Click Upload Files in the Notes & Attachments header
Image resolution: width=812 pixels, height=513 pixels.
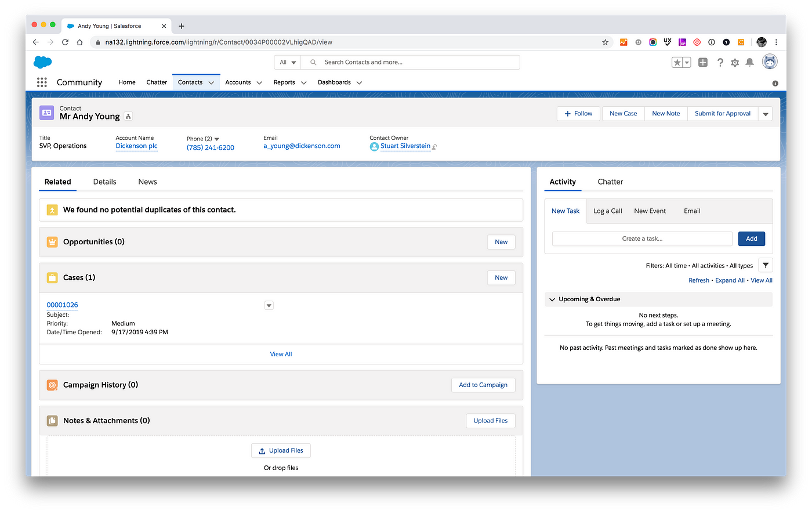point(490,421)
